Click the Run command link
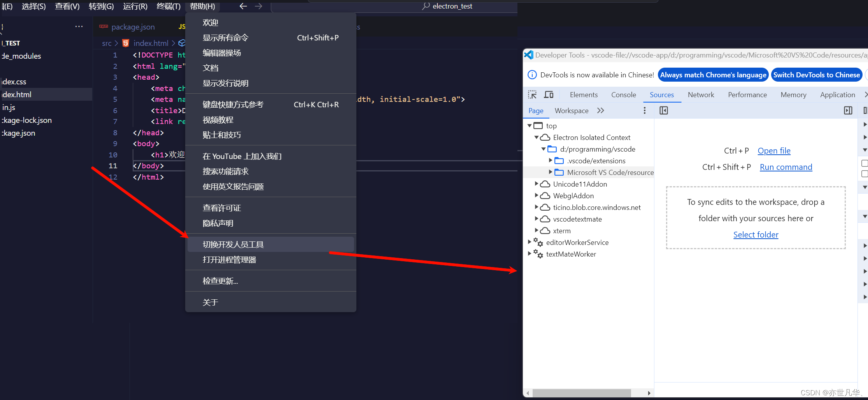Screen dimensions: 868x400 click(x=786, y=167)
